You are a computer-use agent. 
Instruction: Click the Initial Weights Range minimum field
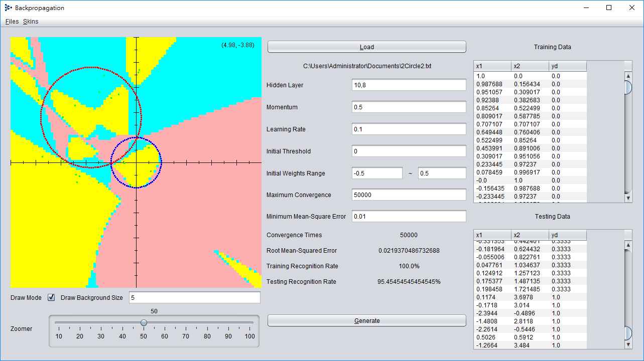(377, 173)
